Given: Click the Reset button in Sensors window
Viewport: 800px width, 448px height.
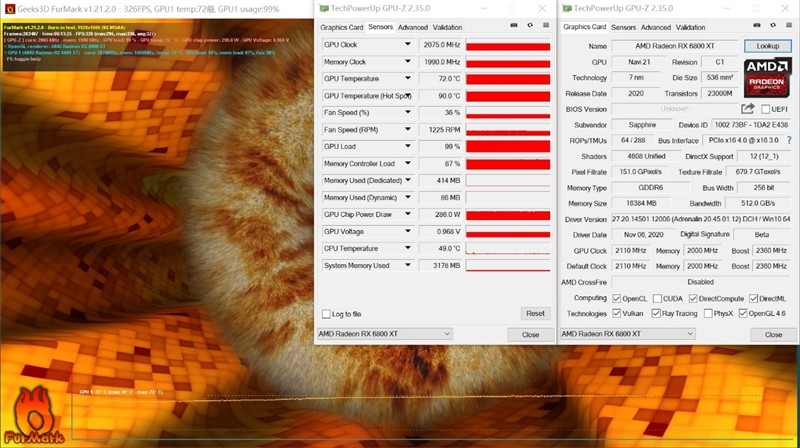Looking at the screenshot, I should (x=535, y=313).
